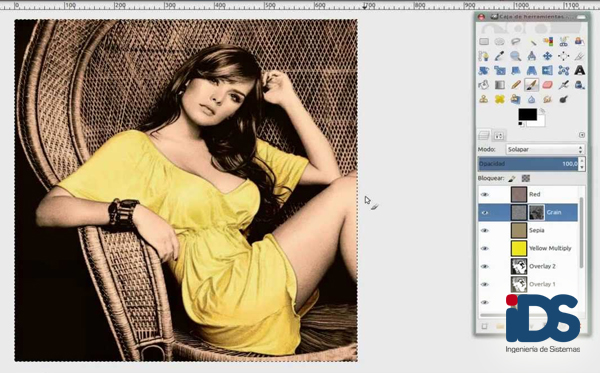The width and height of the screenshot is (600, 373).
Task: Click the Grain layer mask thumbnail
Action: pos(536,212)
